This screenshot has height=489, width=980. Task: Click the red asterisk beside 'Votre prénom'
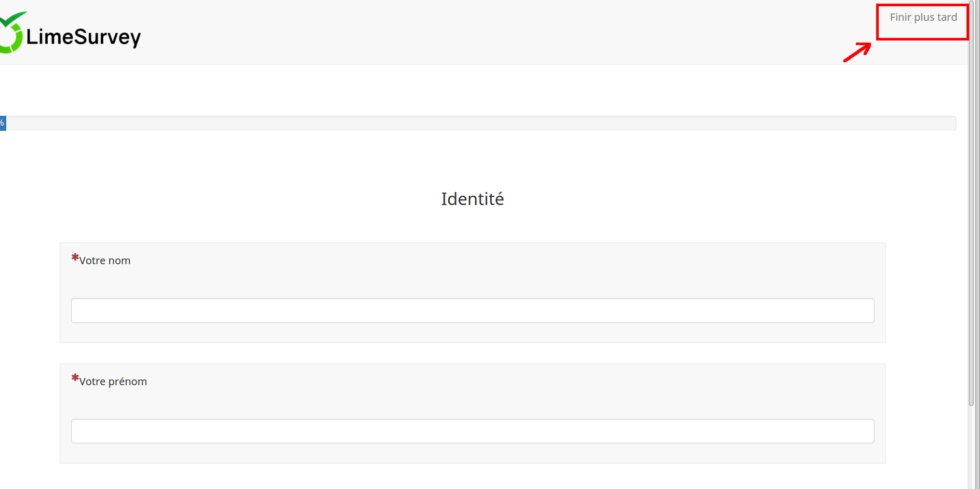coord(75,378)
